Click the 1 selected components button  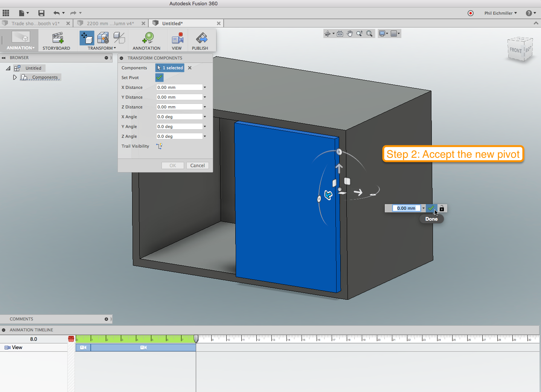170,68
